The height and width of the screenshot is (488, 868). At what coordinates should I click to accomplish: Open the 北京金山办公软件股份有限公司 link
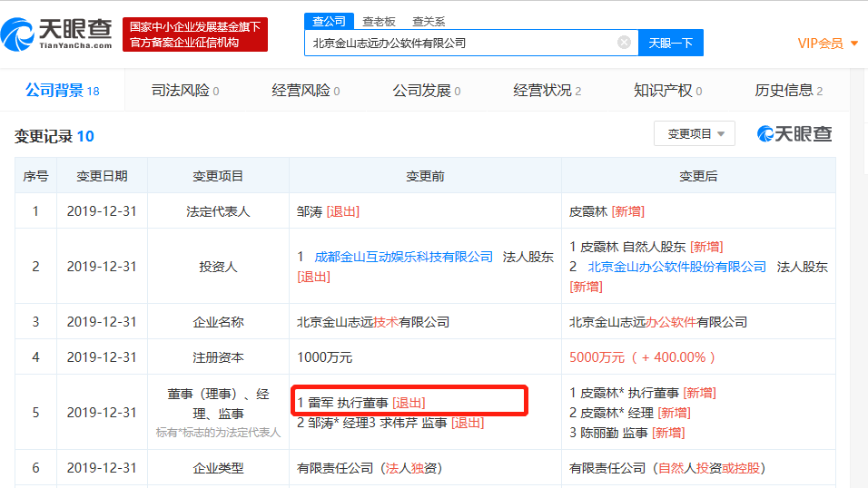coord(677,267)
